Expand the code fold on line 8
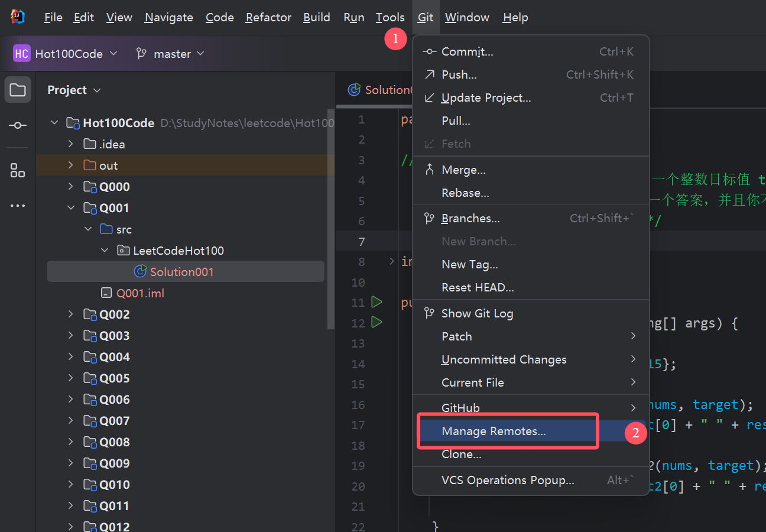This screenshot has height=532, width=766. coord(391,261)
